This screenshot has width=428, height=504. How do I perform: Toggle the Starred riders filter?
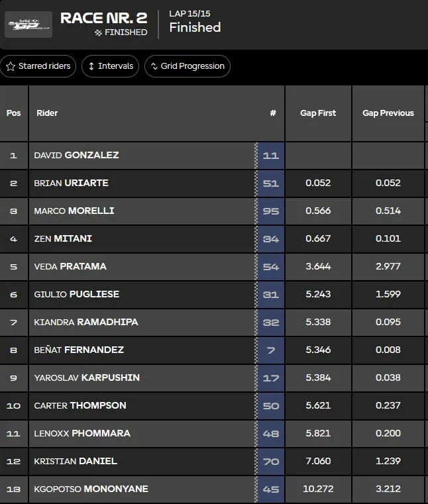click(38, 66)
